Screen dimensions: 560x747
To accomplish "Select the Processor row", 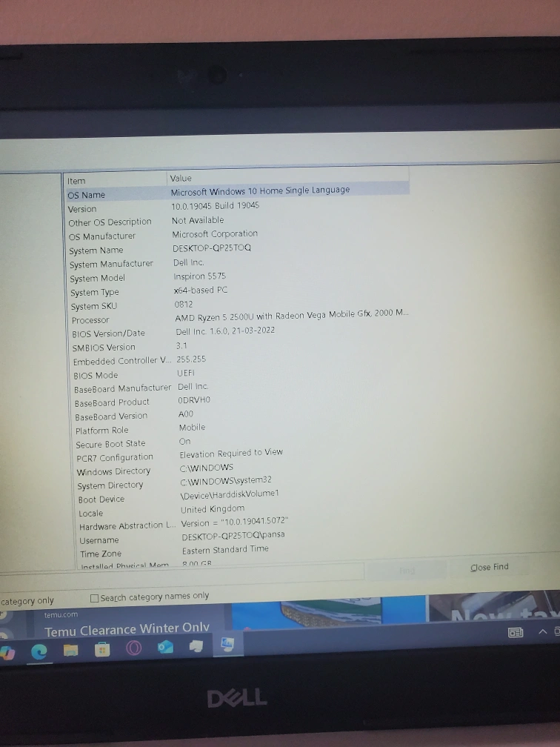I will 240,317.
